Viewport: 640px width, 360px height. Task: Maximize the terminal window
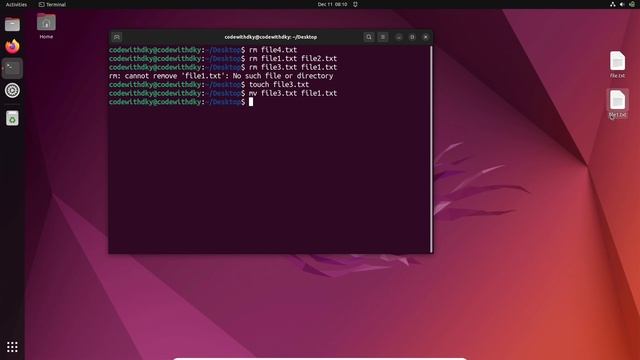pyautogui.click(x=412, y=37)
